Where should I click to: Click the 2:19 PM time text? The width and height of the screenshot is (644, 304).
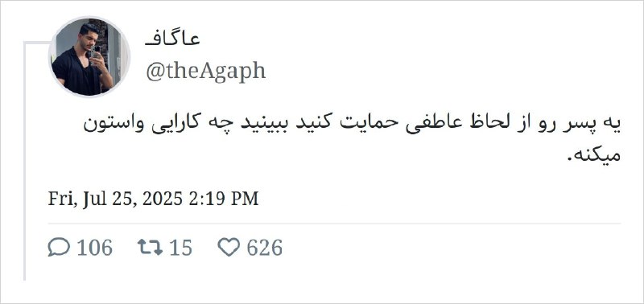pyautogui.click(x=224, y=199)
